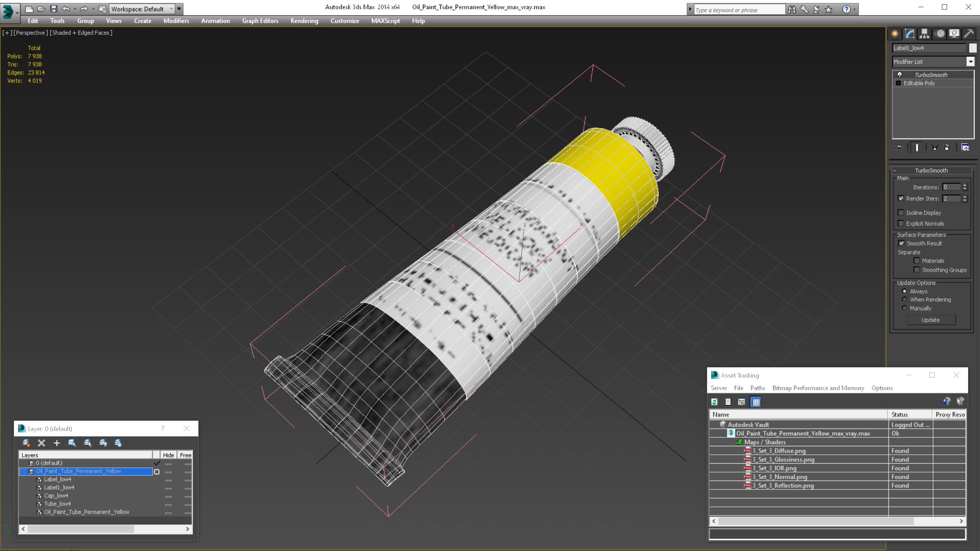Image resolution: width=980 pixels, height=551 pixels.
Task: Enable Separate by Materials checkbox
Action: 917,261
